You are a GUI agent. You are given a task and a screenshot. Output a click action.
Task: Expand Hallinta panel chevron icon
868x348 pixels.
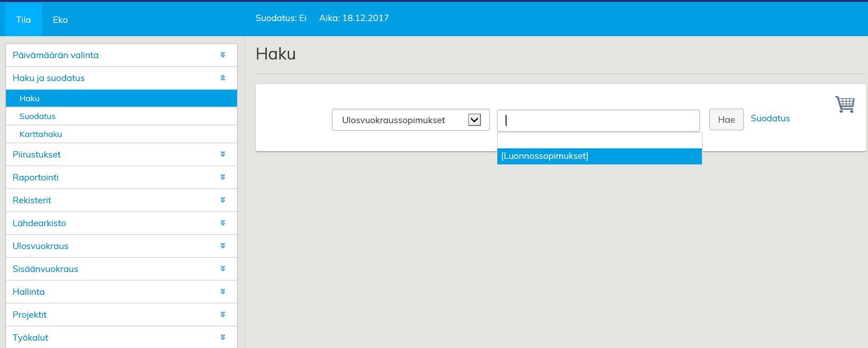coord(223,292)
